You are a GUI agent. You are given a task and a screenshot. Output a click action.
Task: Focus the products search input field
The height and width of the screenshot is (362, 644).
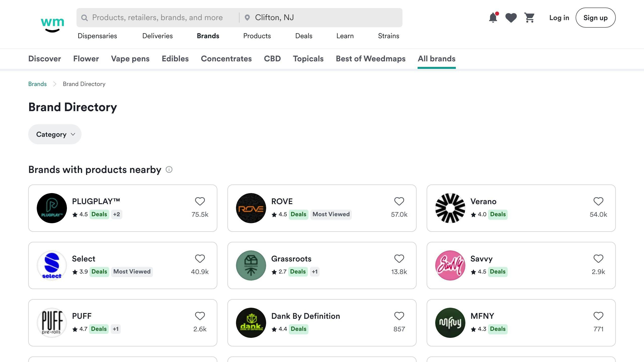(x=157, y=18)
